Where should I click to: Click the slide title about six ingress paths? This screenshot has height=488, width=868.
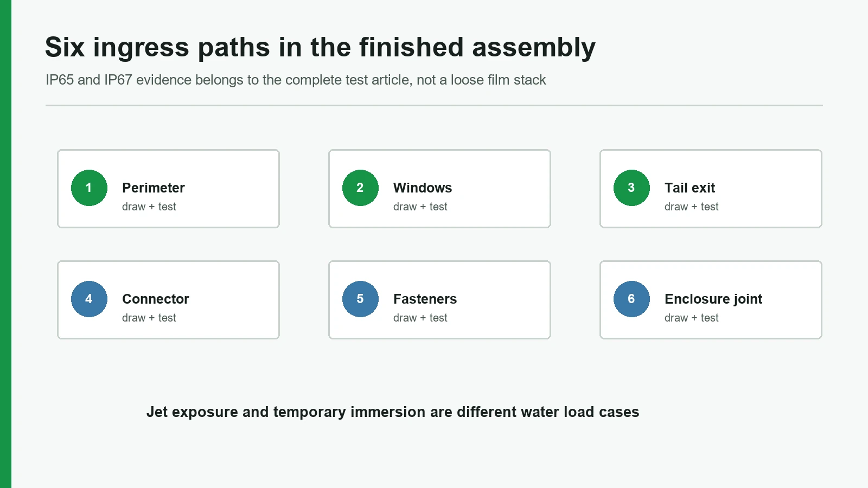click(320, 47)
